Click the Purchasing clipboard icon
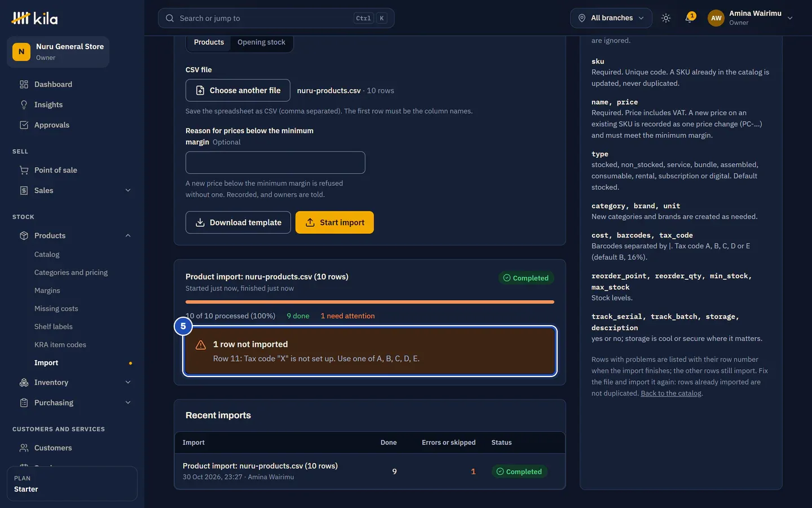Screen dimensions: 812x508 [x=24, y=402]
